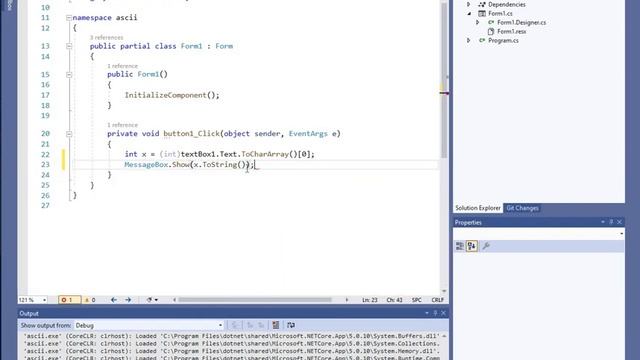This screenshot has width=640, height=360.
Task: Click the Properties panel title
Action: 468,222
